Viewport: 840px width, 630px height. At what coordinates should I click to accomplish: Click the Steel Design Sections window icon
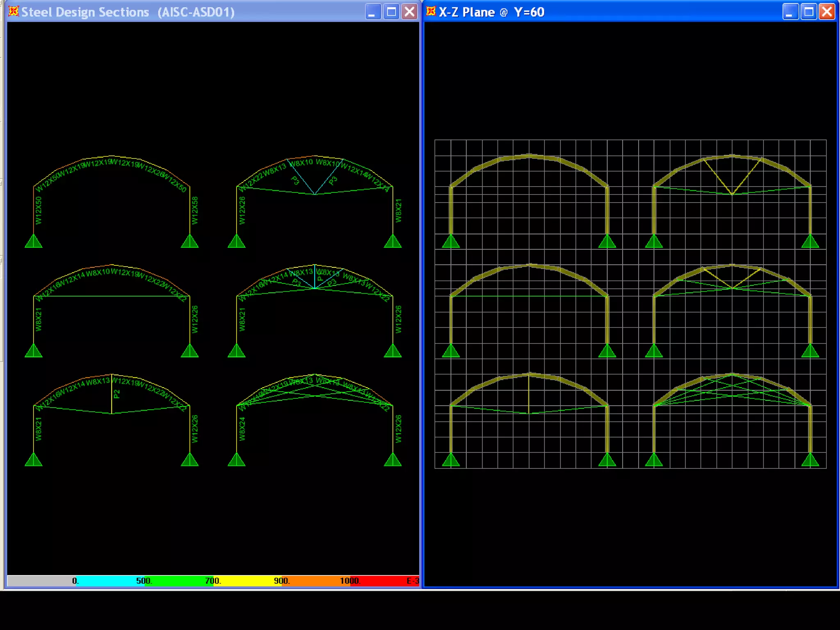(x=14, y=11)
